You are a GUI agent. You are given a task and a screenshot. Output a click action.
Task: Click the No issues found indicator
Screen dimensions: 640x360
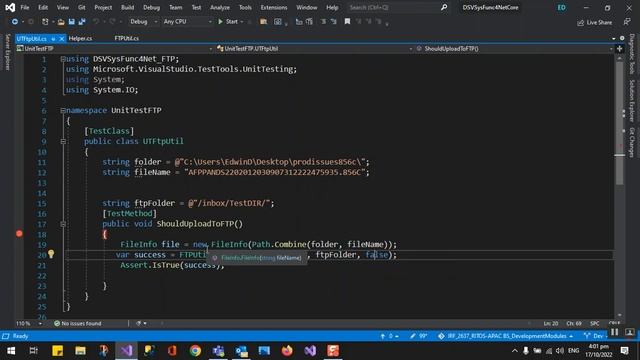point(78,323)
